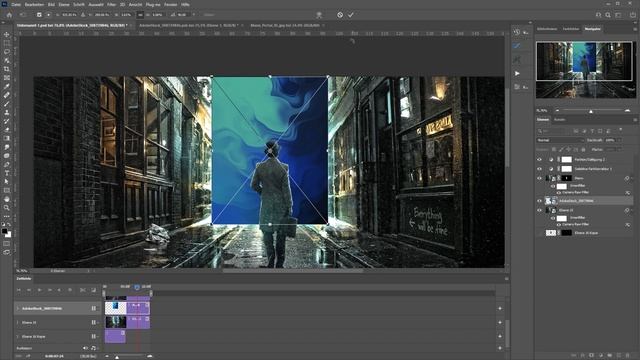
Task: Click the scissors split icon in timeline
Action: 83,290
